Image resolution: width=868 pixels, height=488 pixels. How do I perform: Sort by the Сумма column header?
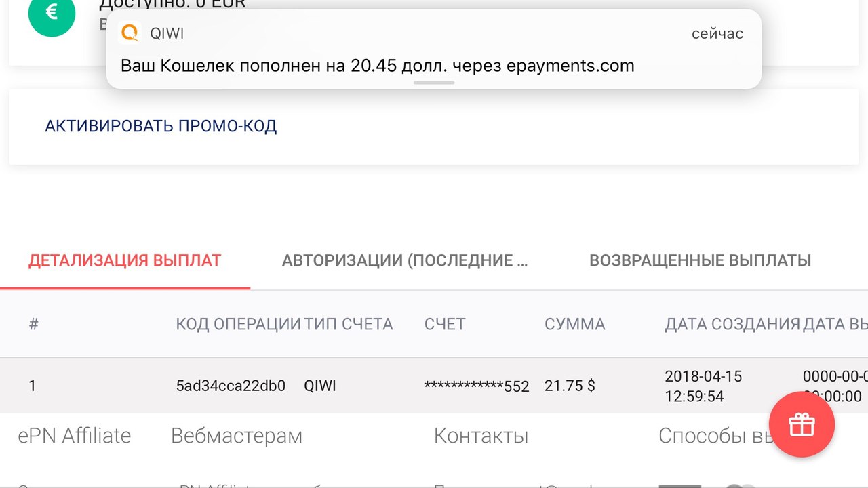pyautogui.click(x=574, y=324)
